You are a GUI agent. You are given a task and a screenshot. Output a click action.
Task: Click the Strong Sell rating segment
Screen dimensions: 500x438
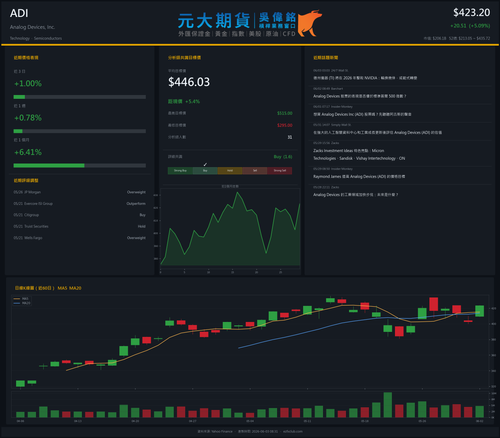(x=280, y=171)
